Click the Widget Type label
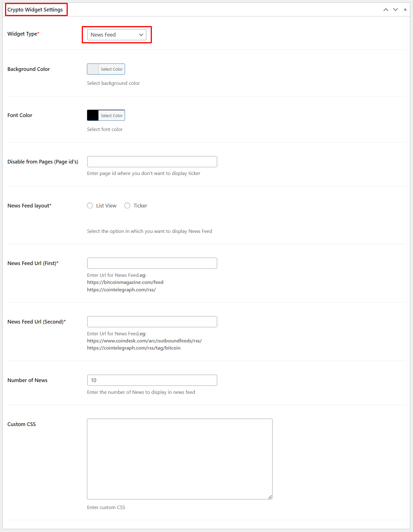Image resolution: width=413 pixels, height=532 pixels. coord(22,34)
